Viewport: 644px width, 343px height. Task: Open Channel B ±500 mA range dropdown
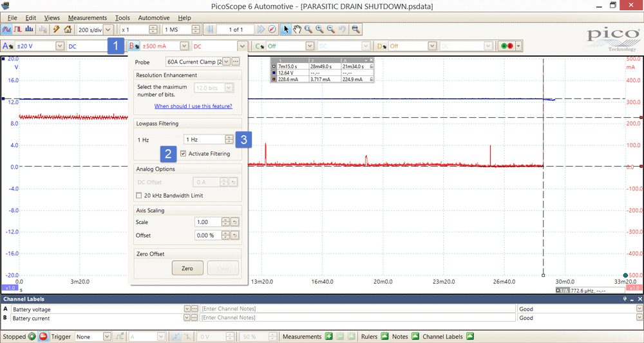[184, 46]
